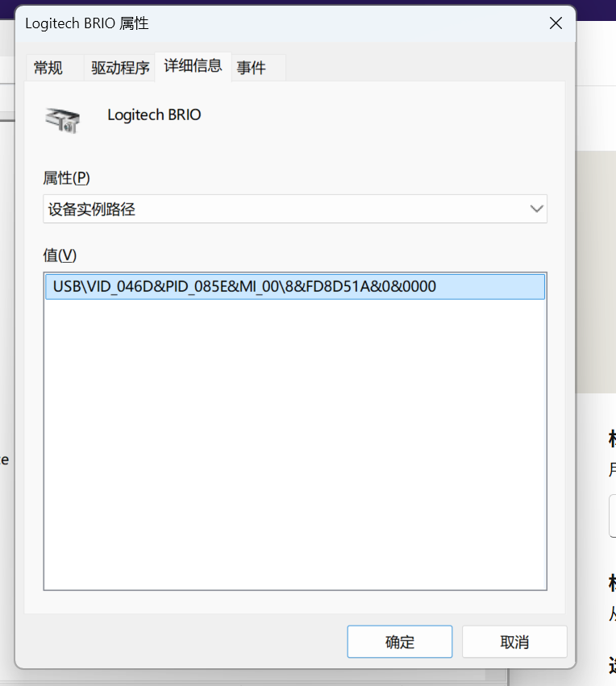Click the 值(V) label
Screen dimensions: 616x686
[60, 255]
